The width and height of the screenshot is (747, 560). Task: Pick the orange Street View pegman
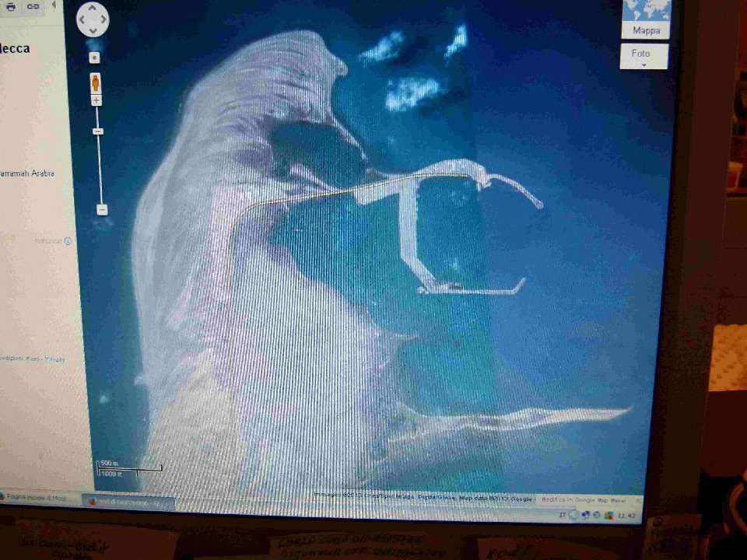[x=95, y=83]
